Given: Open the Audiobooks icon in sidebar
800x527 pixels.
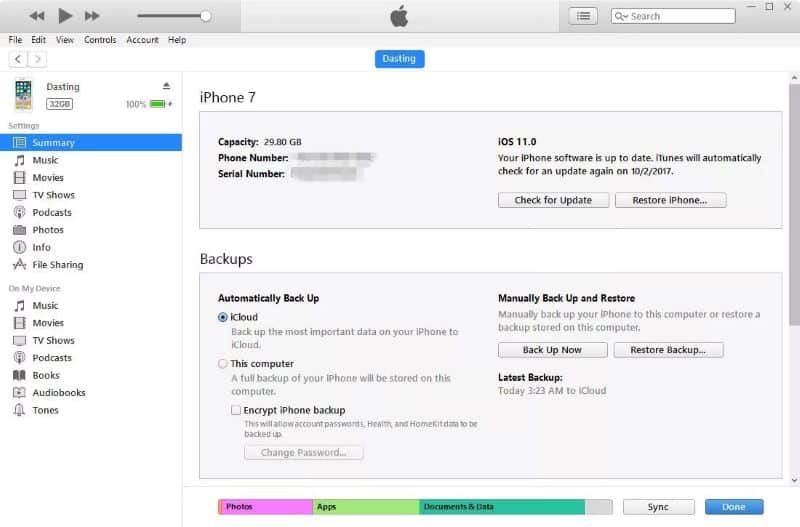Looking at the screenshot, I should tap(19, 392).
